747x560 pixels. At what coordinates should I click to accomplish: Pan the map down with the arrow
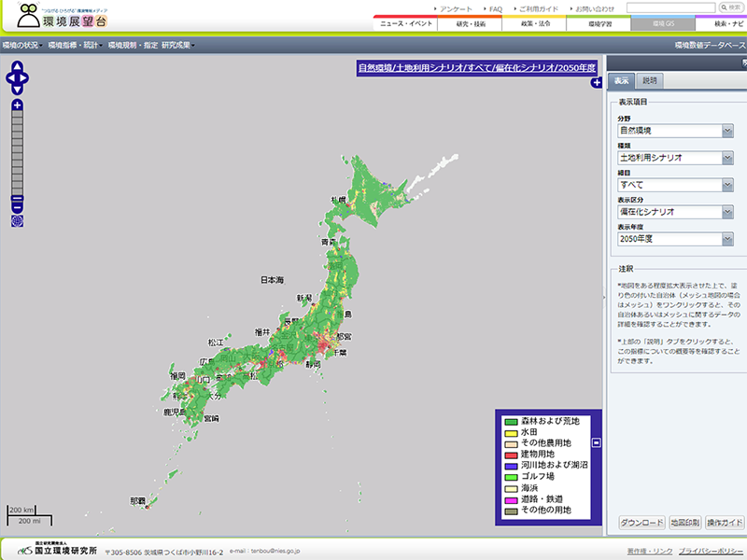[17, 90]
